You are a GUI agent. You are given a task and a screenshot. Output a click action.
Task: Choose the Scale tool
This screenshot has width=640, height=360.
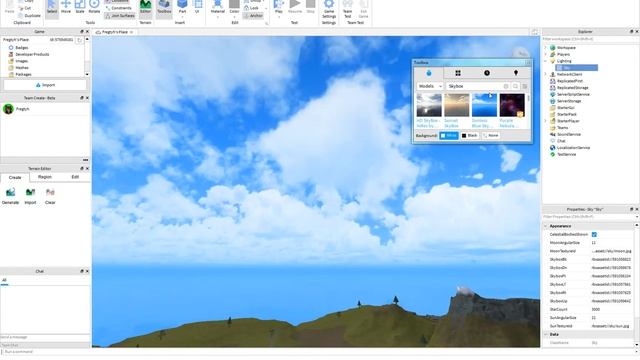click(x=80, y=7)
